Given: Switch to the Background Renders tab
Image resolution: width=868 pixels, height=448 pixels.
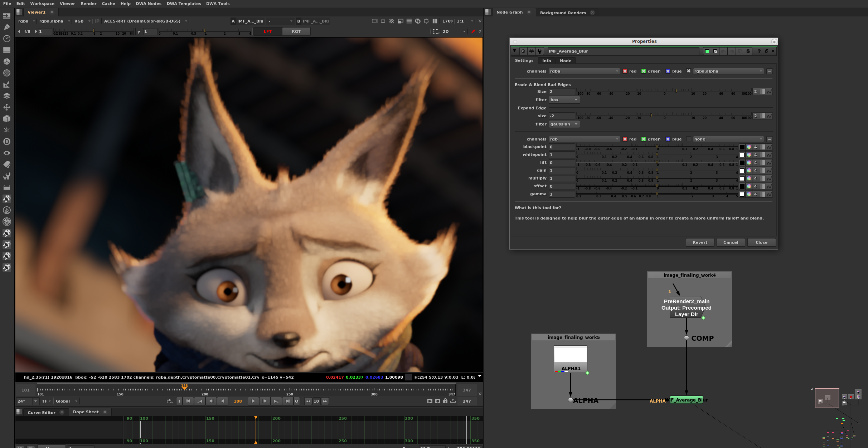Looking at the screenshot, I should click(x=563, y=13).
